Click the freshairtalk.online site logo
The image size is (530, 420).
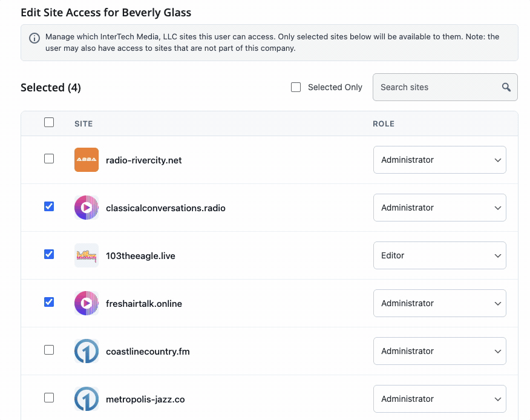tap(87, 303)
